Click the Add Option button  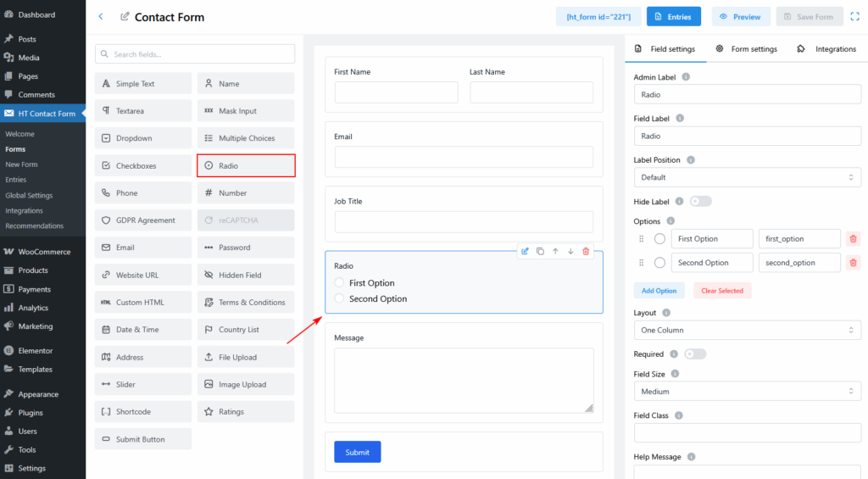pos(659,291)
